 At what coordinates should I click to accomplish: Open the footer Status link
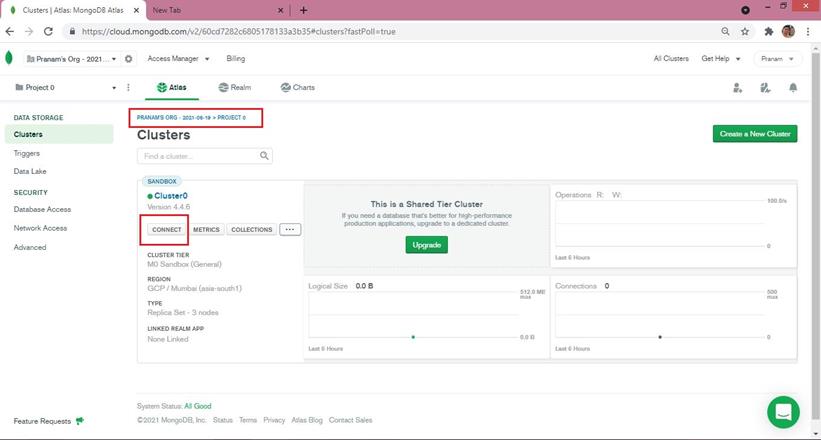point(223,420)
